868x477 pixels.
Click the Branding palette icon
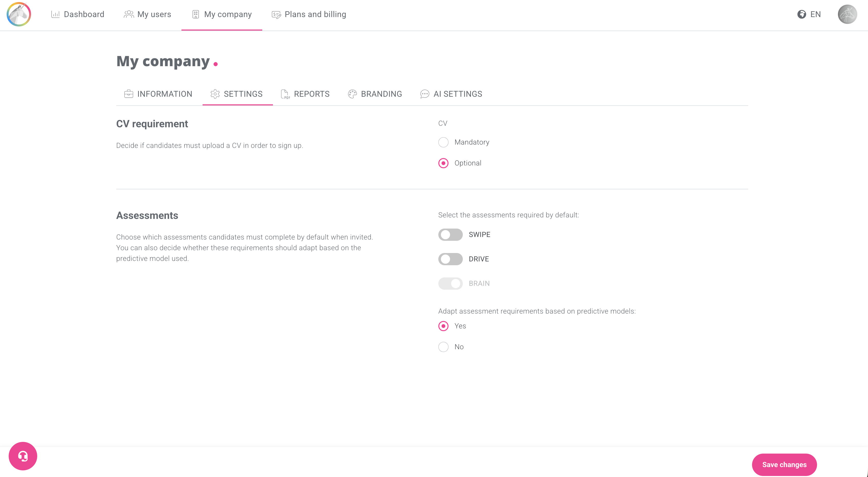352,94
